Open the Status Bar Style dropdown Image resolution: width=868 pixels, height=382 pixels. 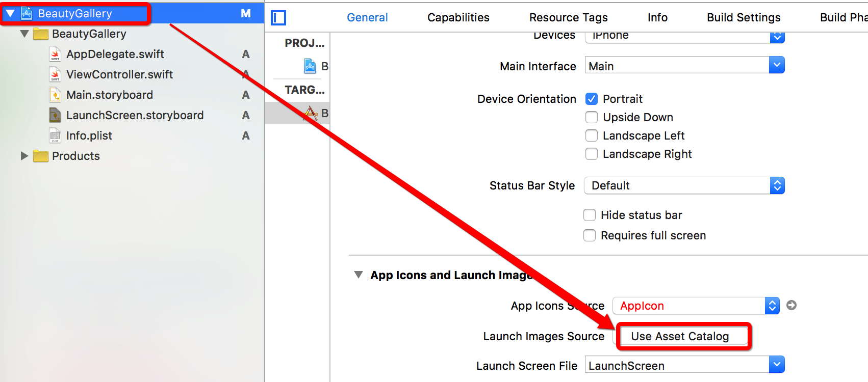(x=684, y=185)
